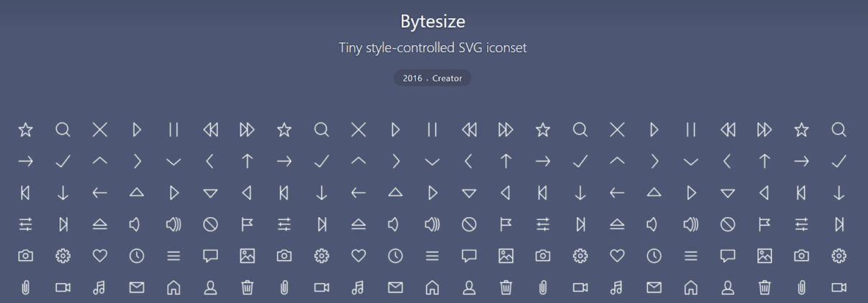Click the leftmost heart icon
The height and width of the screenshot is (303, 868).
tap(100, 256)
